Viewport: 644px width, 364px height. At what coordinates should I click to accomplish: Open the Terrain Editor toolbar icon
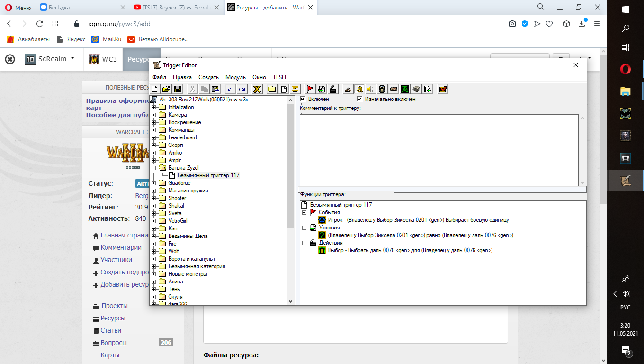[348, 89]
